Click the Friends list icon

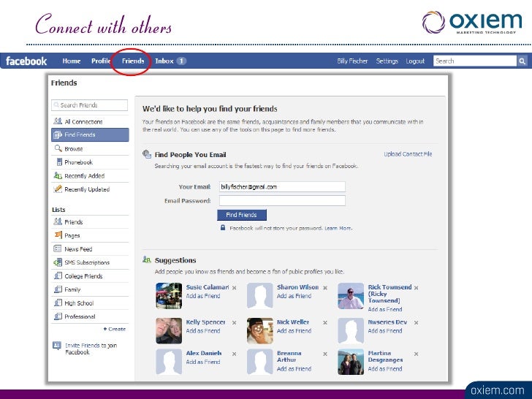(x=58, y=221)
